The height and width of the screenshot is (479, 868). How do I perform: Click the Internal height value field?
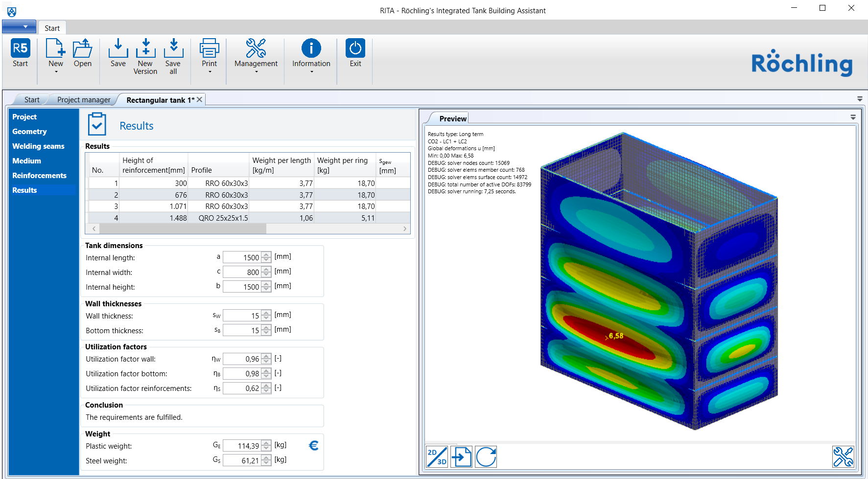242,287
